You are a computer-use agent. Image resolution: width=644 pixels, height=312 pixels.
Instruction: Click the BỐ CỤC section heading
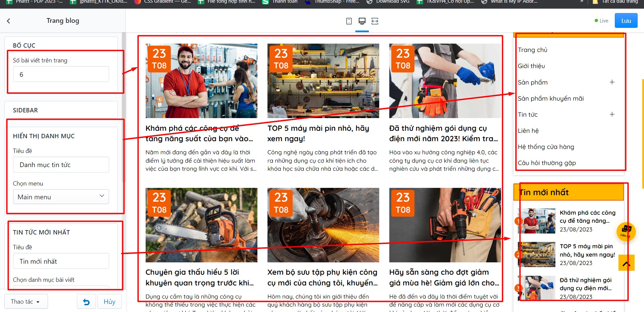(24, 45)
